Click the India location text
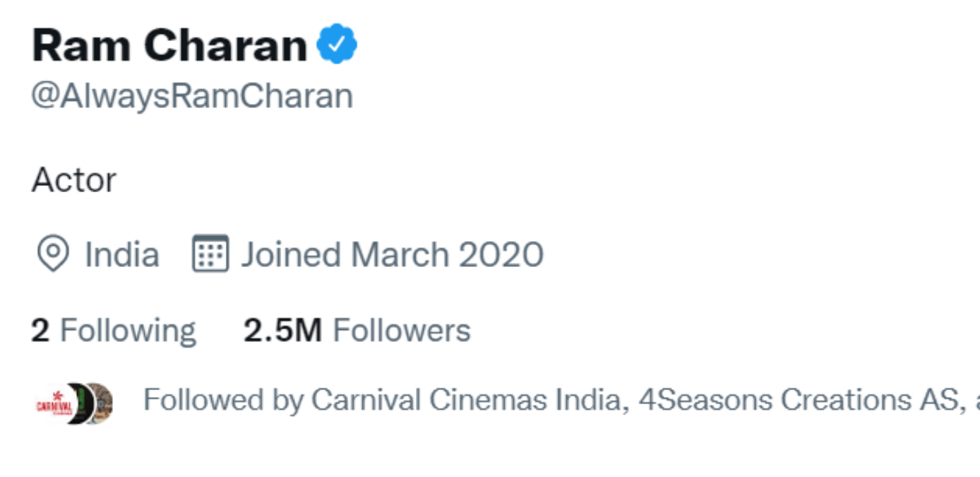This screenshot has height=477, width=980. point(121,254)
